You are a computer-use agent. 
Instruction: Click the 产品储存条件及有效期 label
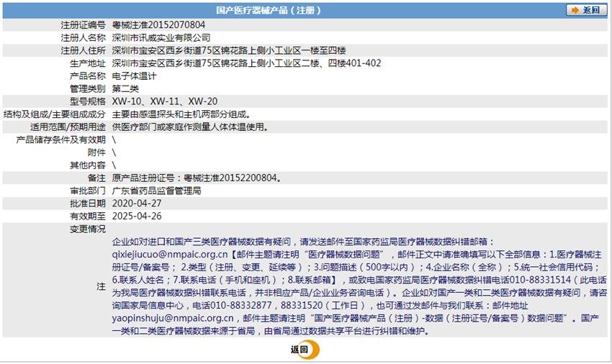[61, 140]
